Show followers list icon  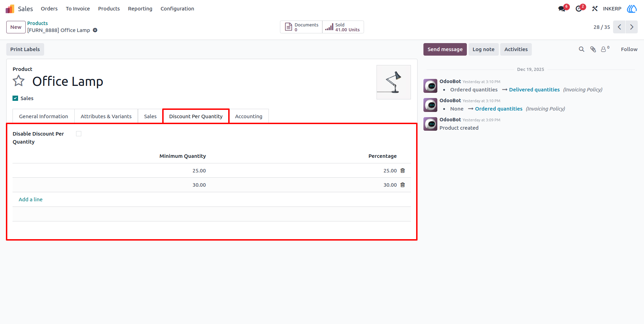click(605, 49)
